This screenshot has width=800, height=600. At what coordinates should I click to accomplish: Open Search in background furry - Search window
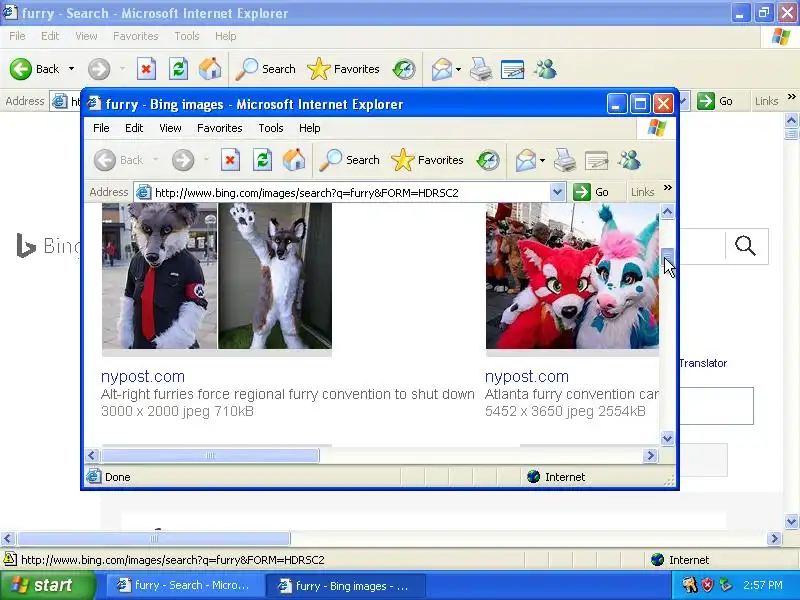tap(265, 69)
